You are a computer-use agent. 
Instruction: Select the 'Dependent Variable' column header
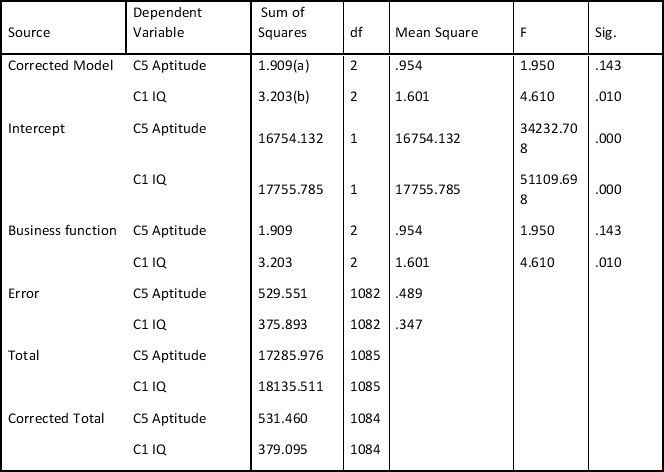coord(167,22)
